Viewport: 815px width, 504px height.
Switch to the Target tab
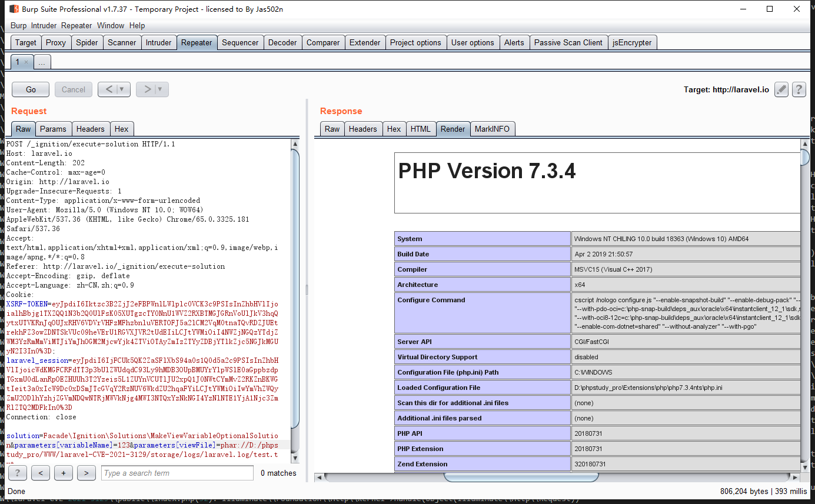click(26, 42)
